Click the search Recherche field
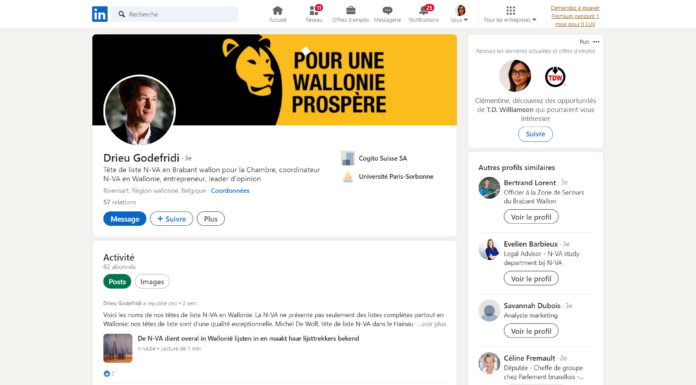This screenshot has height=385, width=696. [174, 14]
